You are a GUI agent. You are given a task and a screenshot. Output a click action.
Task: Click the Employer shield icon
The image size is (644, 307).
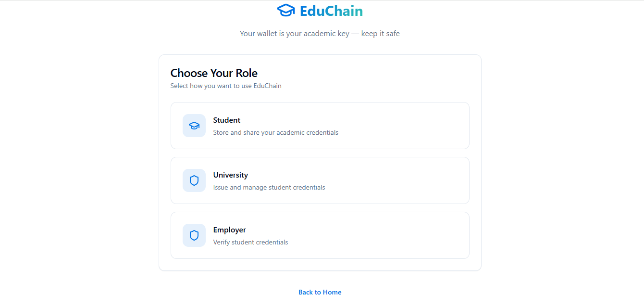(x=194, y=235)
